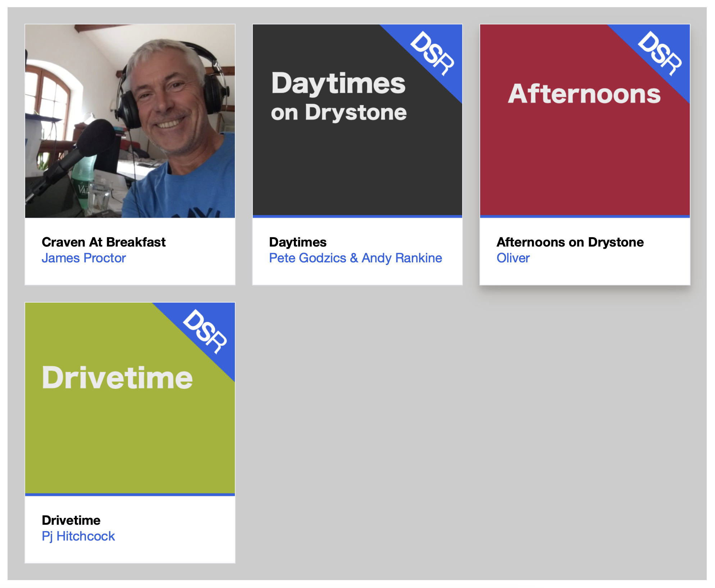This screenshot has height=588, width=715.
Task: Open Oliver presenter link
Action: pos(513,258)
